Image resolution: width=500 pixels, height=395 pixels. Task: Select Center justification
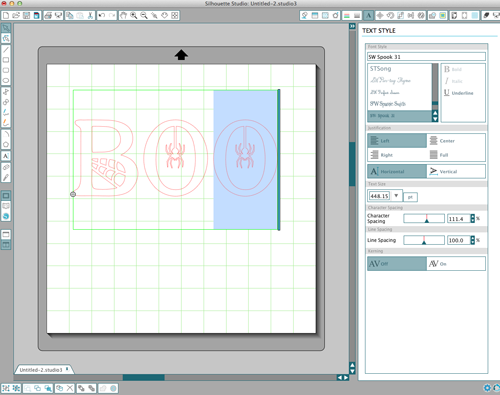coord(456,141)
